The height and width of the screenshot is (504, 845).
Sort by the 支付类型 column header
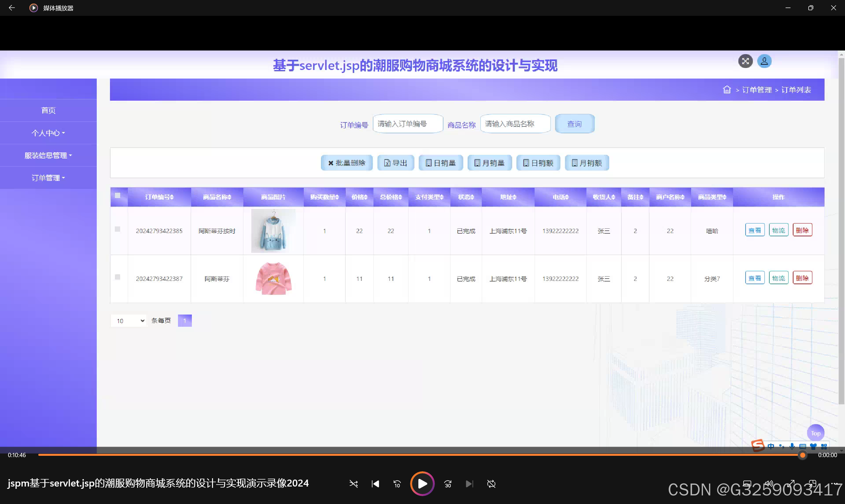pos(429,197)
